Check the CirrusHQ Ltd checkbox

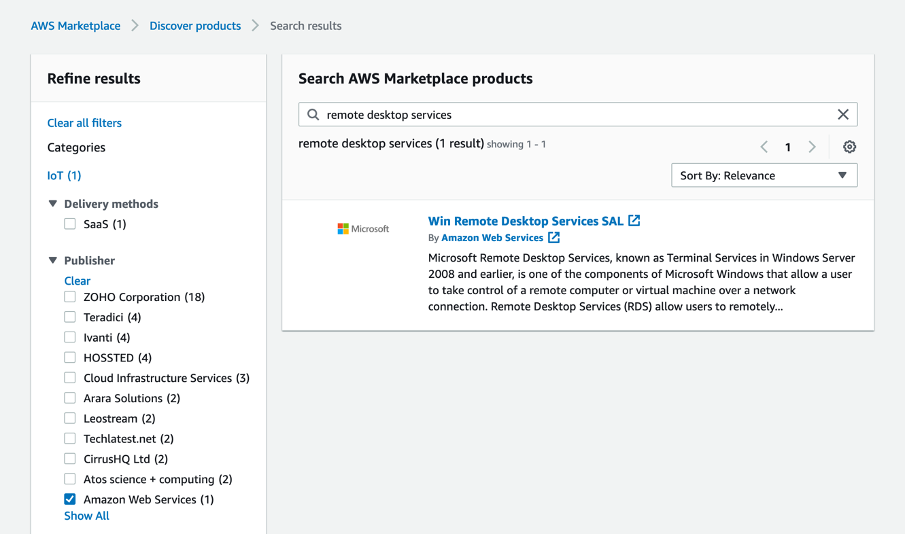70,459
